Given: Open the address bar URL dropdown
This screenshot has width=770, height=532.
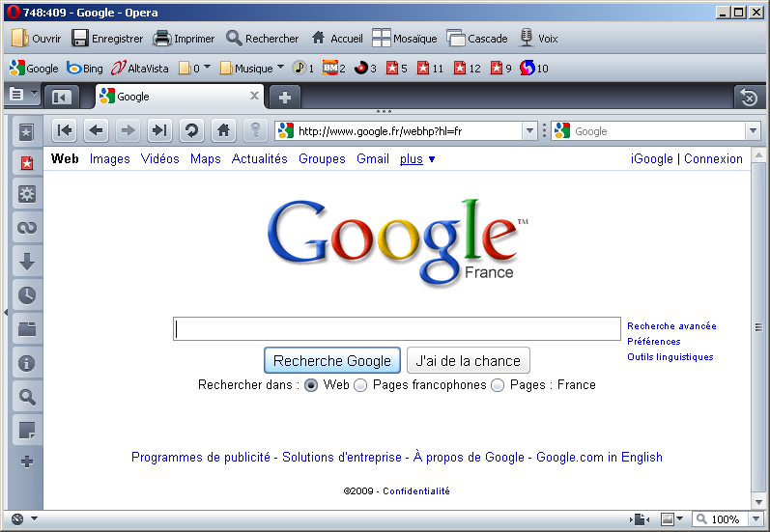Looking at the screenshot, I should click(x=529, y=131).
